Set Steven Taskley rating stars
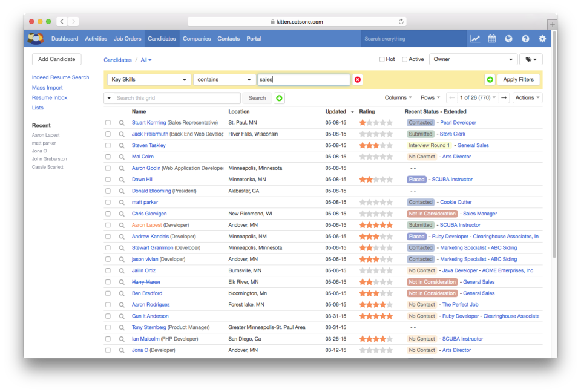 (376, 146)
